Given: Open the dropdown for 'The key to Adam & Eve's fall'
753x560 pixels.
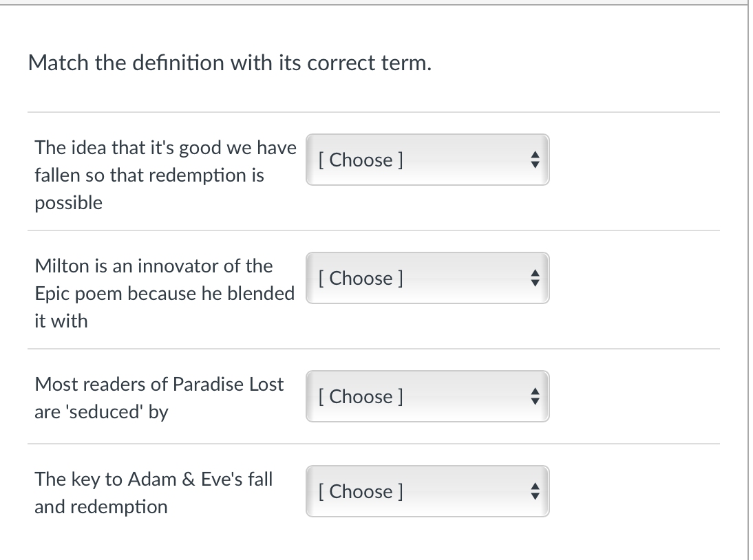Looking at the screenshot, I should 427,491.
